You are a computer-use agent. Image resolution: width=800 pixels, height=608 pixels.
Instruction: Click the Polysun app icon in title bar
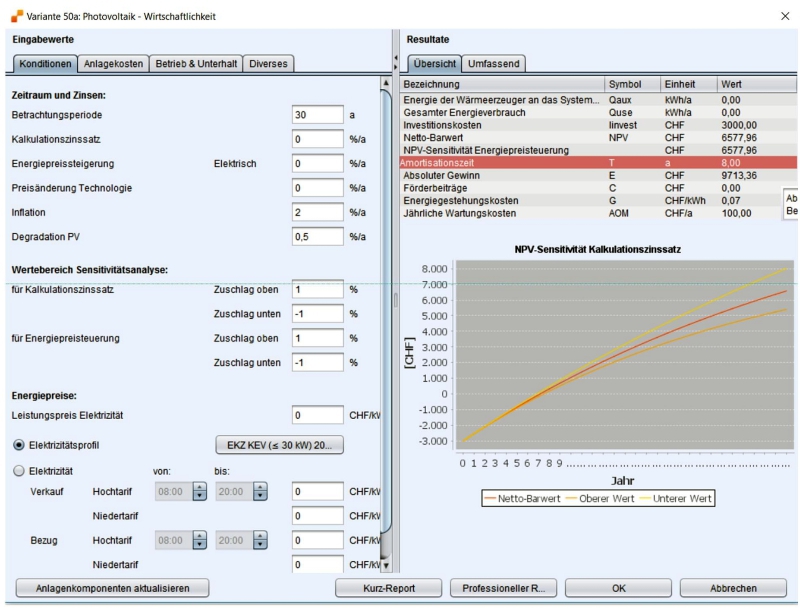click(16, 16)
